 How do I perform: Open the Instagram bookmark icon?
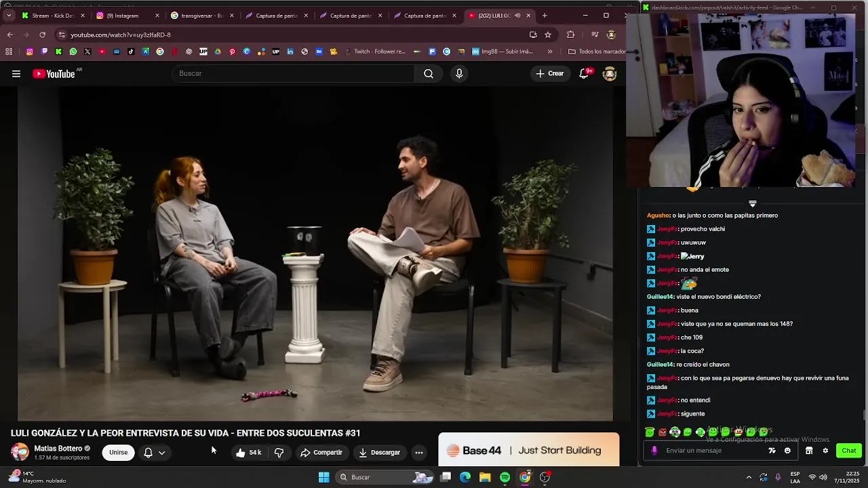point(29,52)
